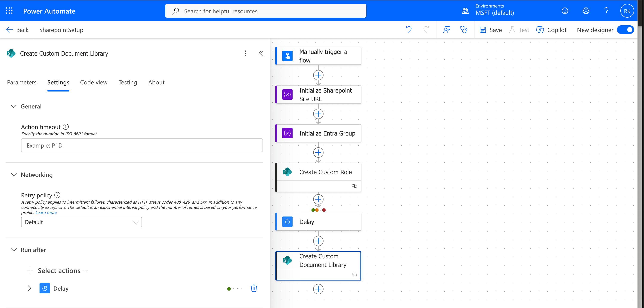Collapse the Run after section
The width and height of the screenshot is (644, 308).
[14, 250]
